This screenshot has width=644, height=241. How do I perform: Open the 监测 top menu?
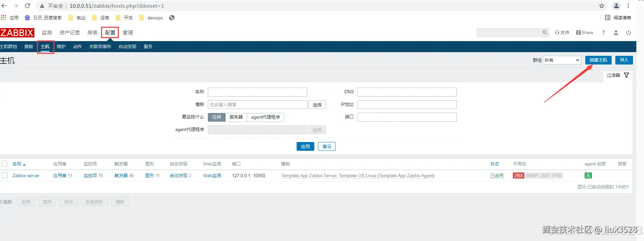[x=47, y=32]
